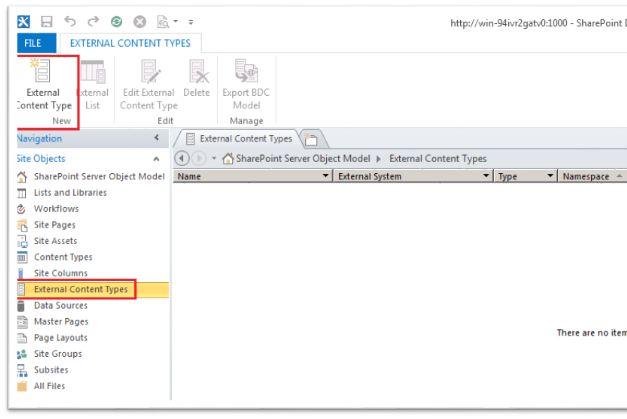Stop loading with the gray X icon
The height and width of the screenshot is (419, 627).
(140, 22)
